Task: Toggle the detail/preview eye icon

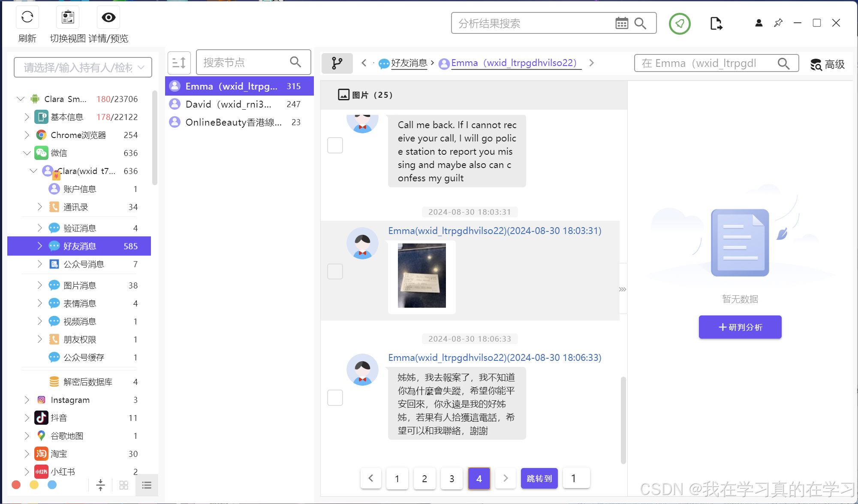Action: tap(108, 17)
